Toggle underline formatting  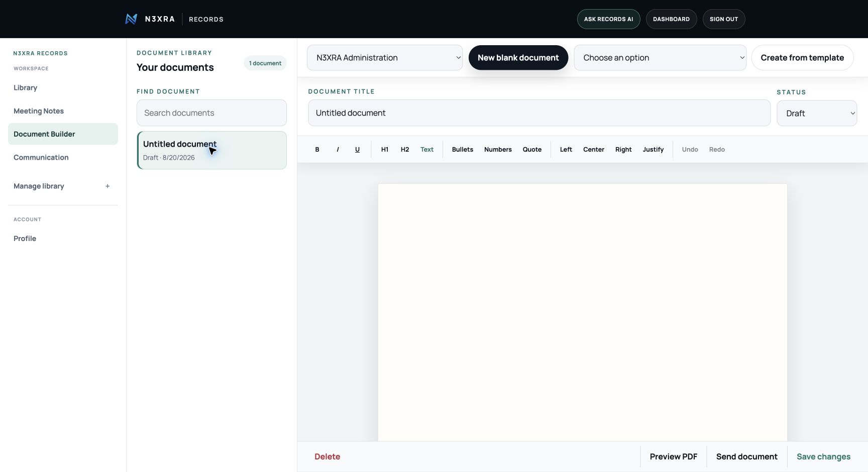click(x=357, y=150)
